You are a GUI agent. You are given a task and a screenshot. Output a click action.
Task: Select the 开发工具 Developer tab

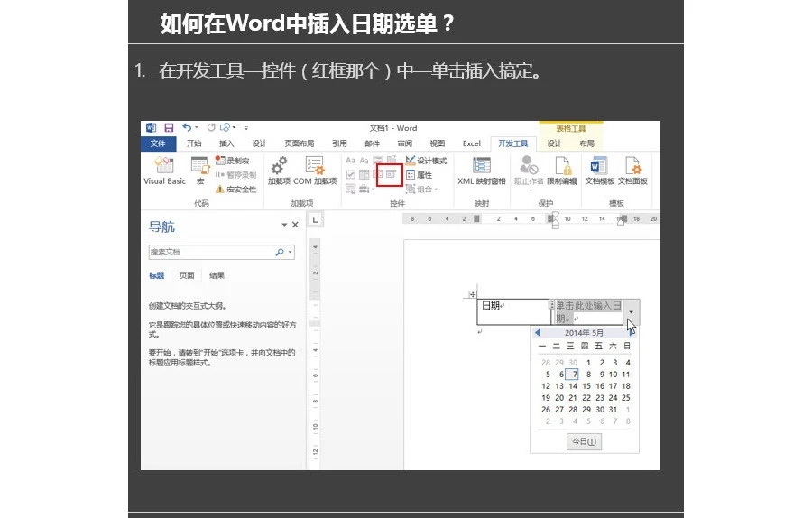tap(513, 143)
